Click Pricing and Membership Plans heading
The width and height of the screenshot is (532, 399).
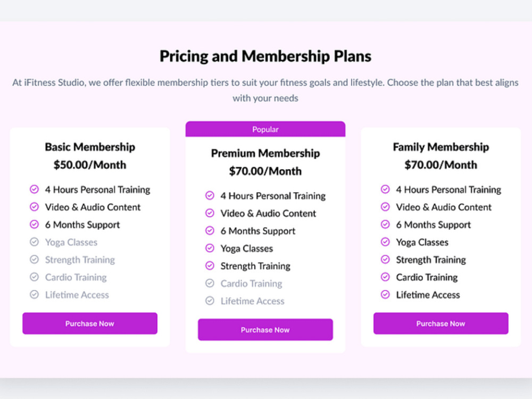[x=265, y=56]
